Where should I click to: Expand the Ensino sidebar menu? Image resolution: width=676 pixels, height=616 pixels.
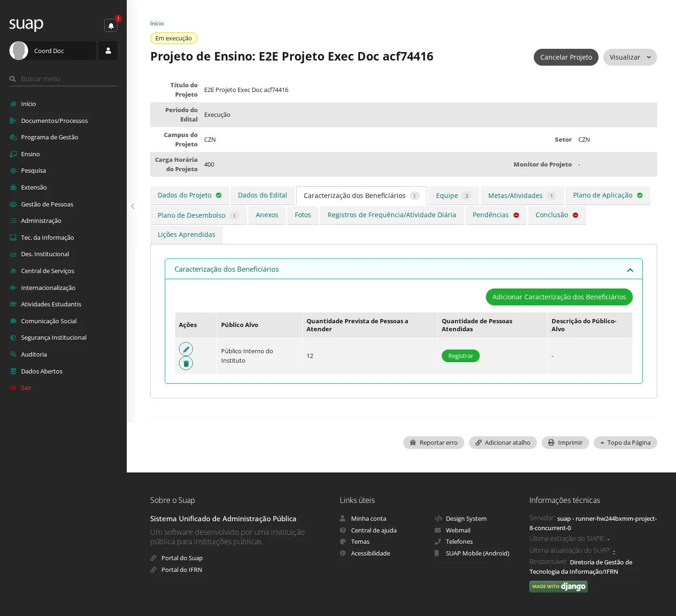point(31,154)
